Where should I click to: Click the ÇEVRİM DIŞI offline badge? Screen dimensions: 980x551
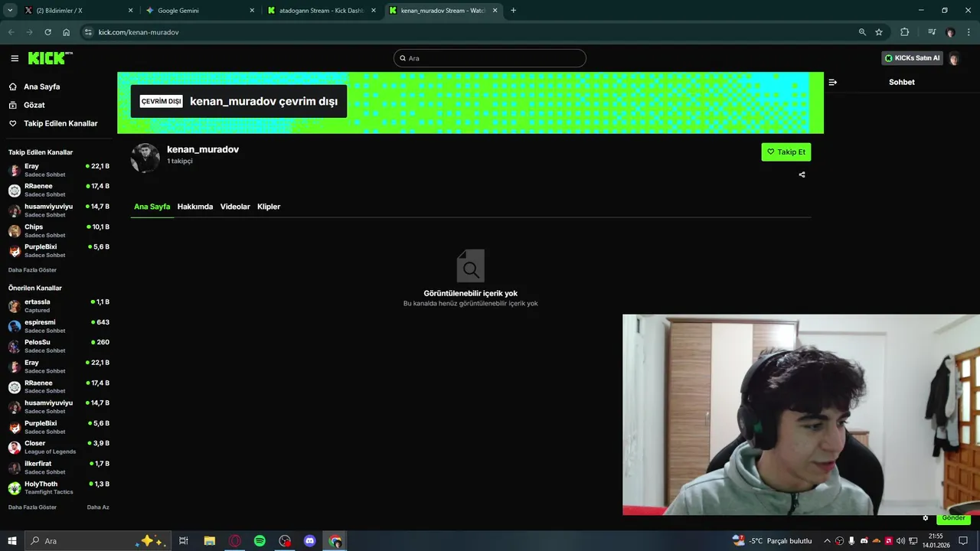161,101
